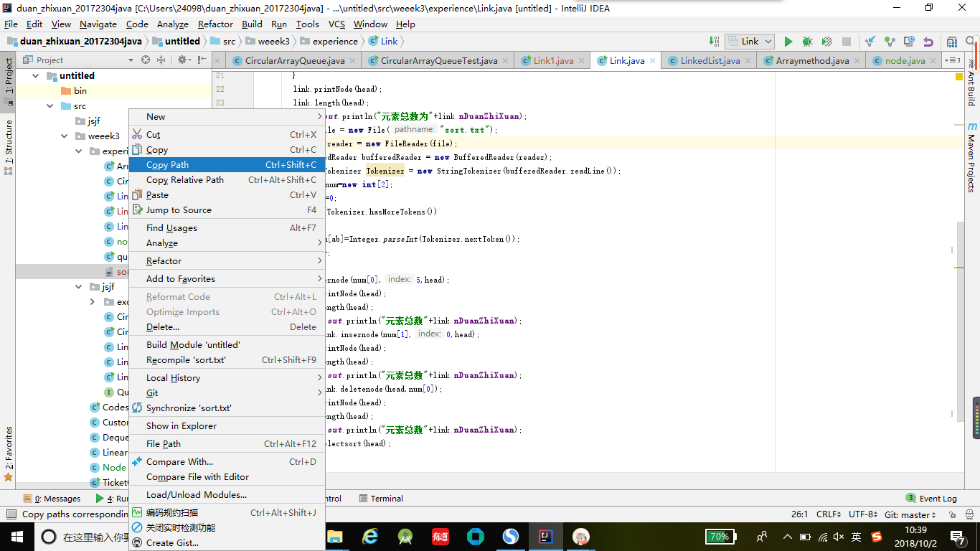Choose Copy Relative Path menu item
This screenshot has height=551, width=980.
(x=227, y=180)
